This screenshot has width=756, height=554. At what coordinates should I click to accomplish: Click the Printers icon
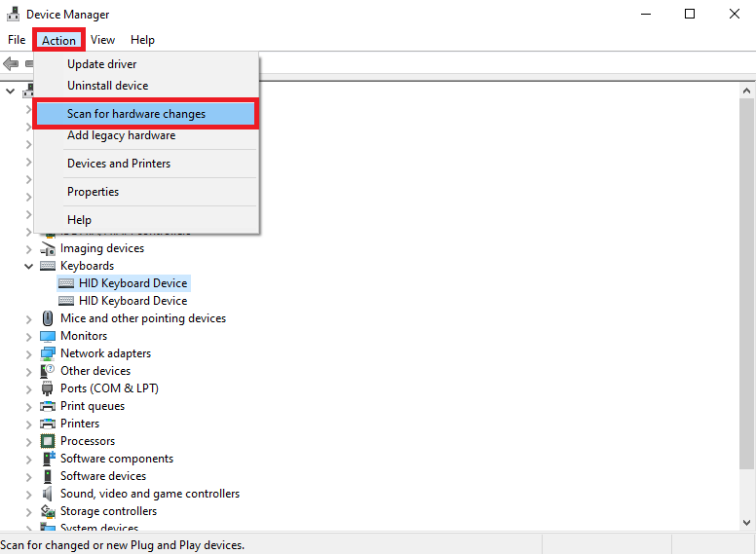pos(48,424)
